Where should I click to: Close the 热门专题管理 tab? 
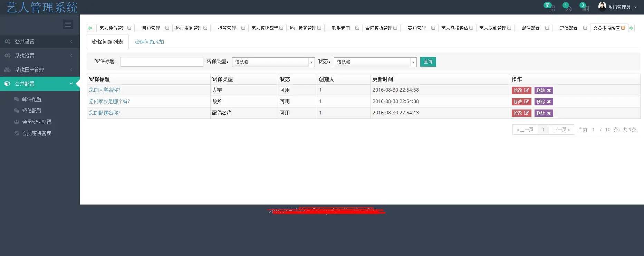pos(205,28)
